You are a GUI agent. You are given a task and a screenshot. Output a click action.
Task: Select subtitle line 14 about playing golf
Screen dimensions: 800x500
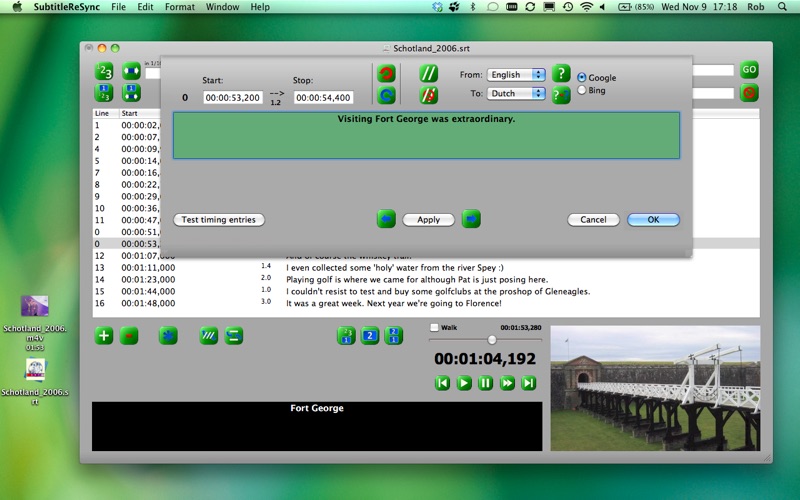pos(426,279)
